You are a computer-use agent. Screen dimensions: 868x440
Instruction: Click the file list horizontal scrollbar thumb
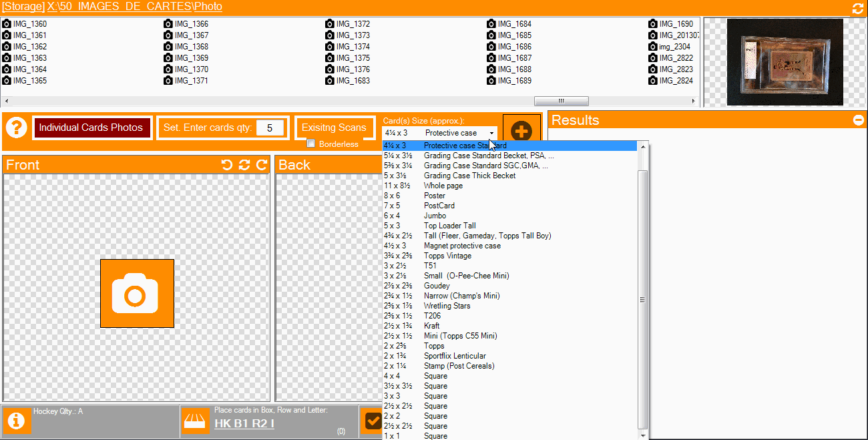[561, 101]
